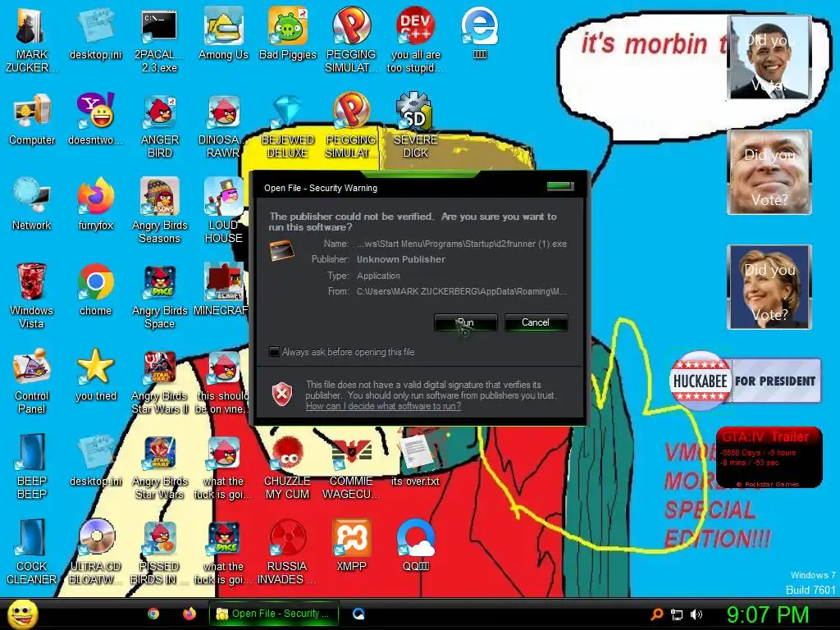Open the smiley Start button

(x=22, y=614)
